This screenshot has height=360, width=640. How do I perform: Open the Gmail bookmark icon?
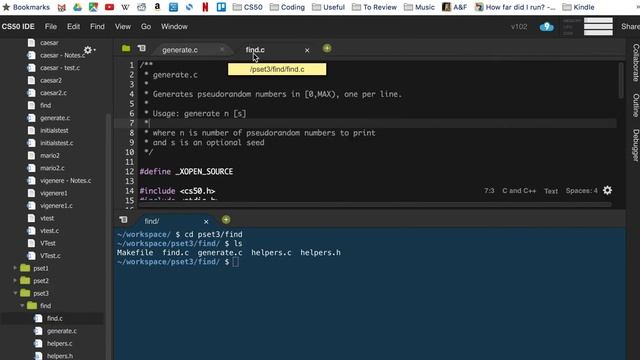(62, 7)
